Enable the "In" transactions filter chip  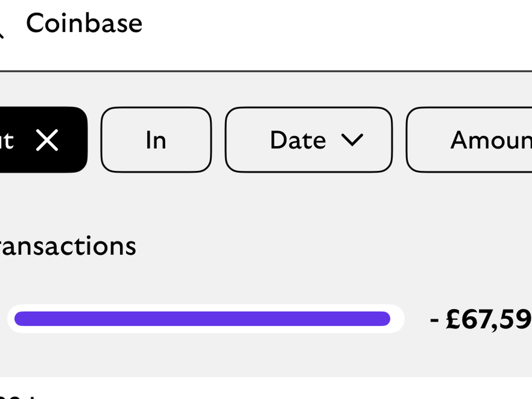156,140
